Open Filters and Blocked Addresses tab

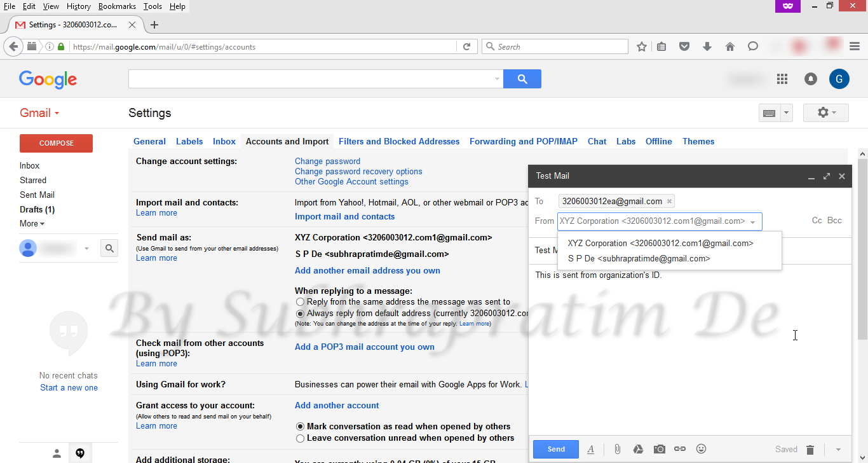pyautogui.click(x=399, y=142)
